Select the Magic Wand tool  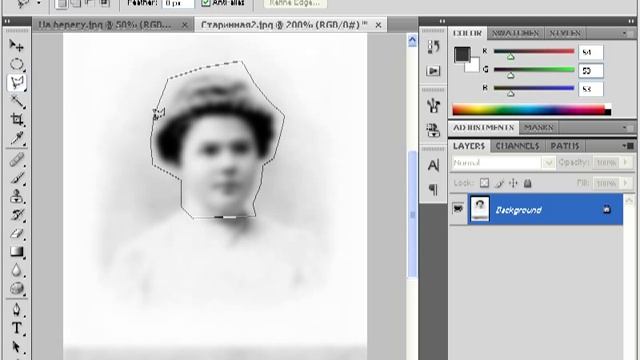pyautogui.click(x=16, y=101)
